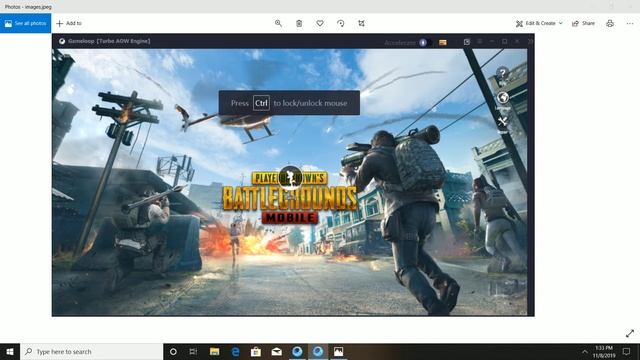Open the Action Center notification icon
Screen dimensions: 640x360
tap(626, 351)
